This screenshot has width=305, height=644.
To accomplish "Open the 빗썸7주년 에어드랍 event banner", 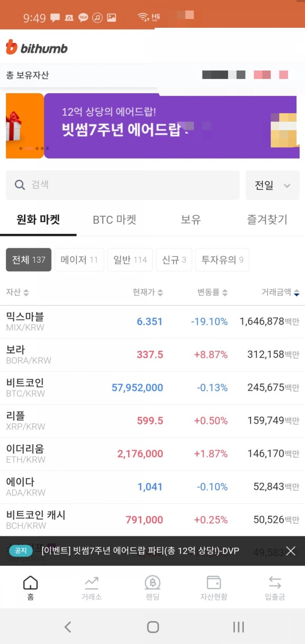I will 152,124.
